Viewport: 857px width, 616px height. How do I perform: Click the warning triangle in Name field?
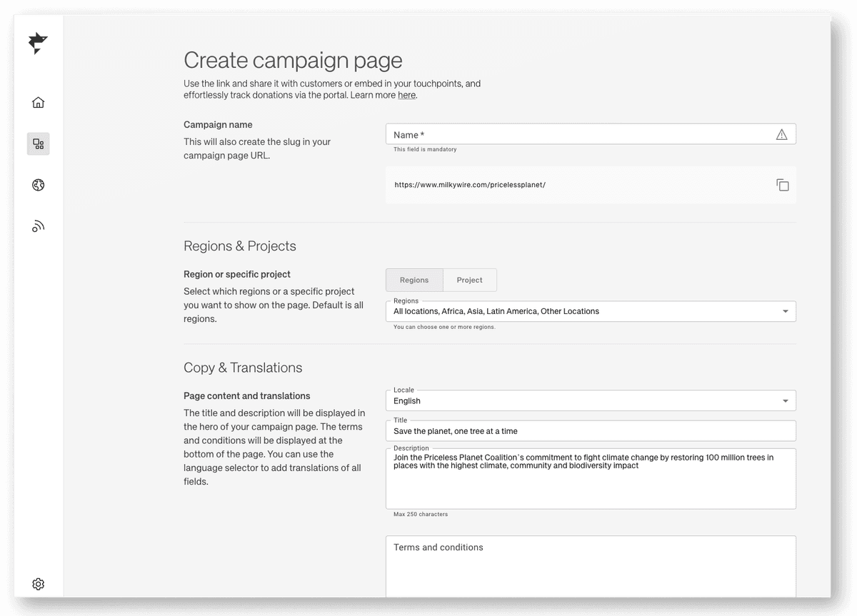[x=781, y=135]
